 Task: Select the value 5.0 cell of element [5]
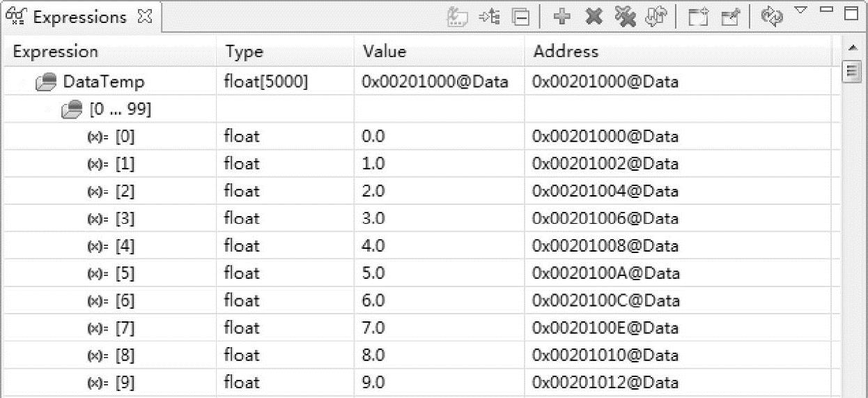point(373,273)
